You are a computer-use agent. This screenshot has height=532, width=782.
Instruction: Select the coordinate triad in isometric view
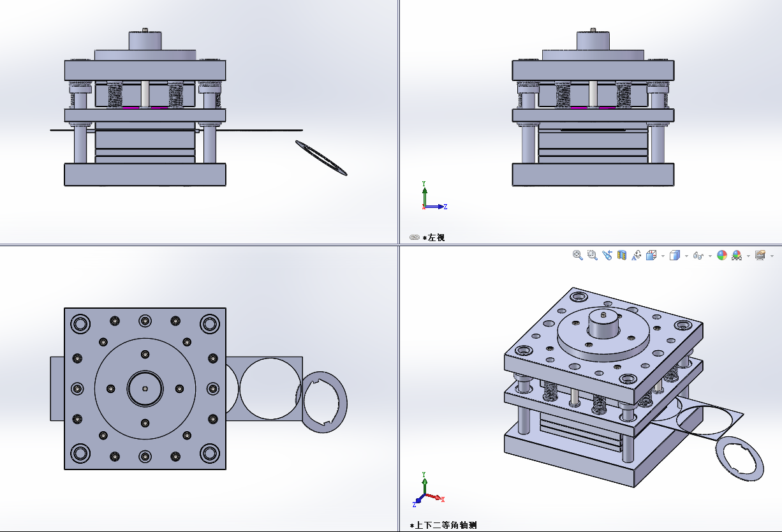click(x=429, y=489)
